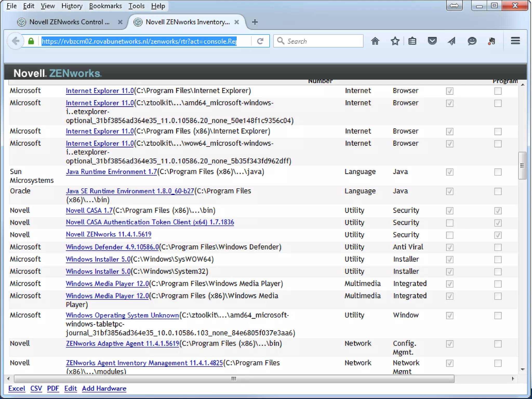Open ZENworks Agent Inventory Management link

pos(144,363)
